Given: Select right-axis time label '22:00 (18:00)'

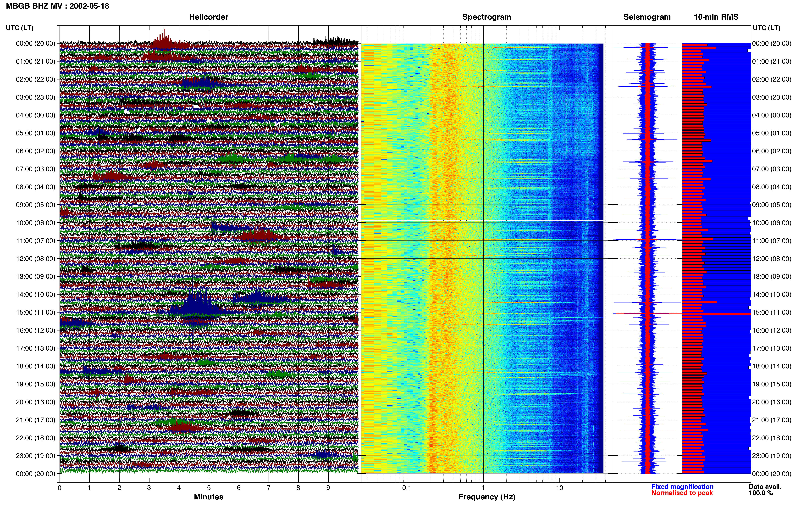Looking at the screenshot, I should pos(772,438).
